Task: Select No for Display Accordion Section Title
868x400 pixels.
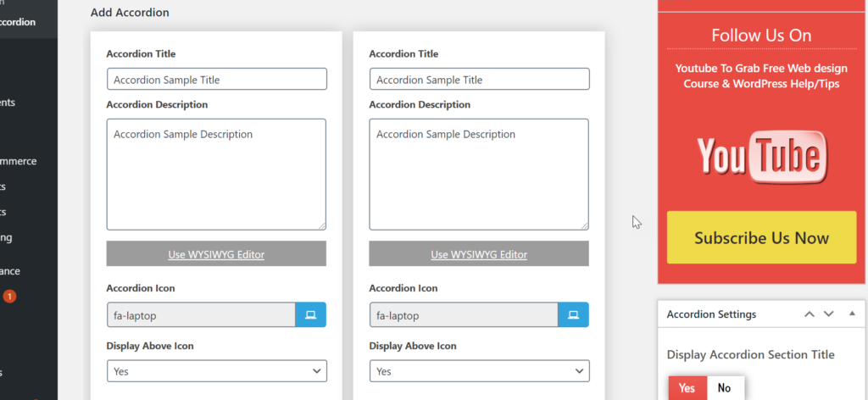Action: coord(724,388)
